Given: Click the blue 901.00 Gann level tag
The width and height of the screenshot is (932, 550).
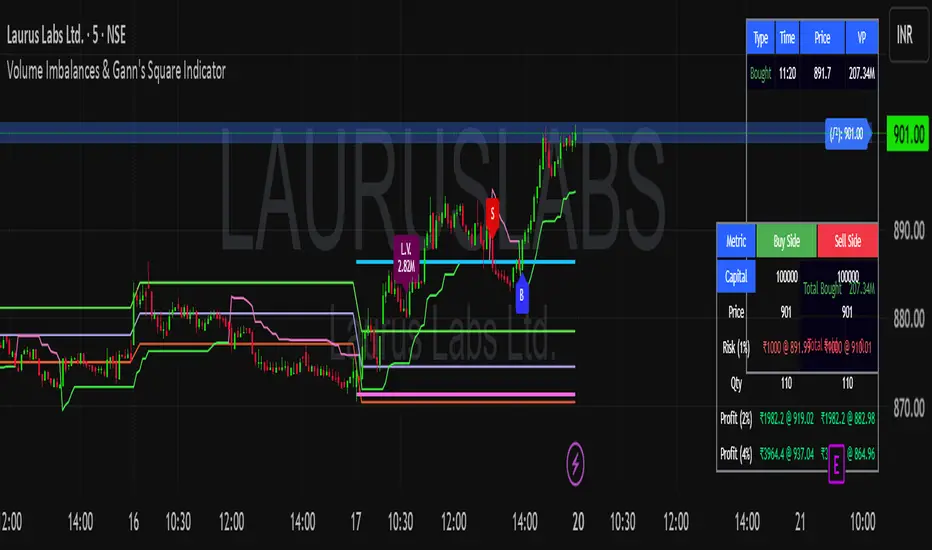Looking at the screenshot, I should (x=848, y=134).
